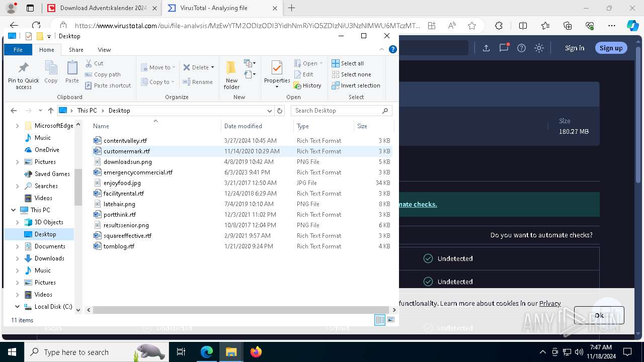Select the tomblog.rtf file
This screenshot has height=362, width=644.
(119, 246)
